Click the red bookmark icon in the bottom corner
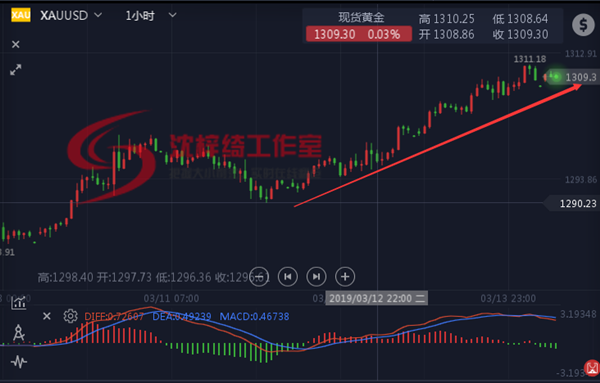Image resolution: width=600 pixels, height=383 pixels. coord(593,369)
